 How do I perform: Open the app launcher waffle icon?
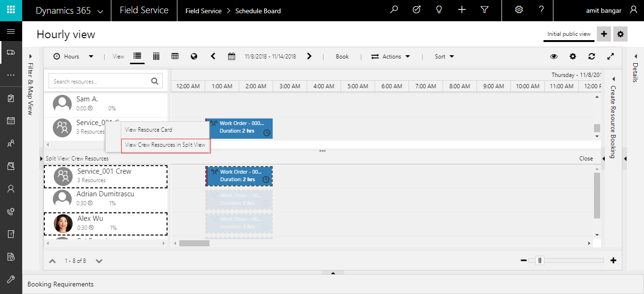click(11, 10)
